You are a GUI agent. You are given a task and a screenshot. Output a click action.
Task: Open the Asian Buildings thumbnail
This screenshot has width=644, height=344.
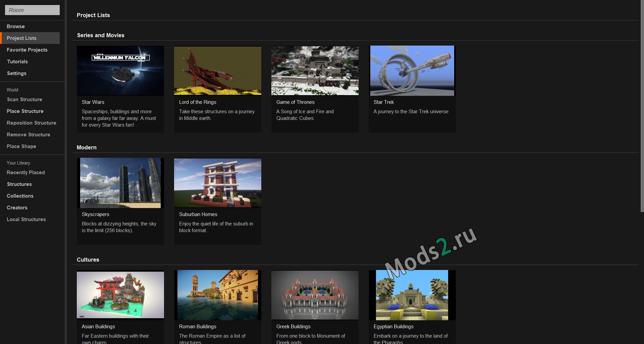[120, 295]
